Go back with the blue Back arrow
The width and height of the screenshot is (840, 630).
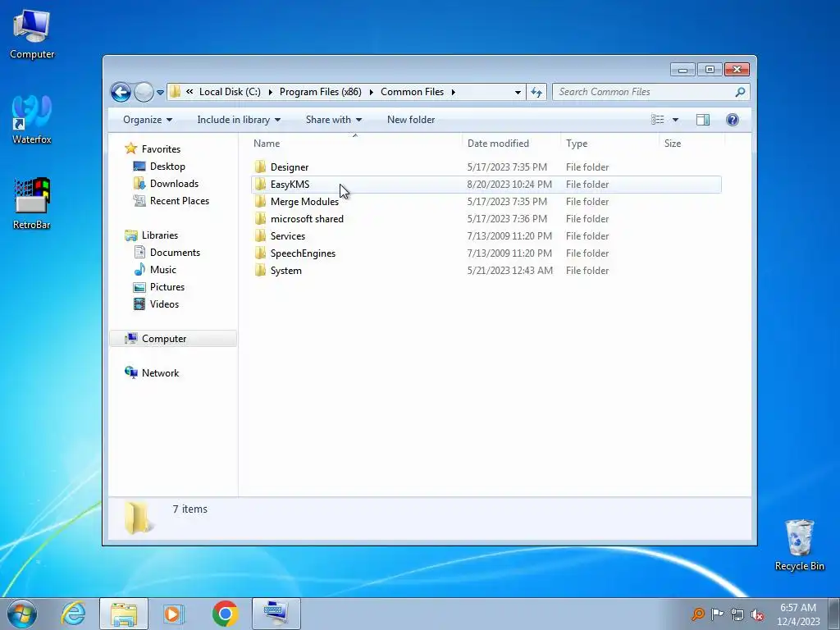click(121, 92)
